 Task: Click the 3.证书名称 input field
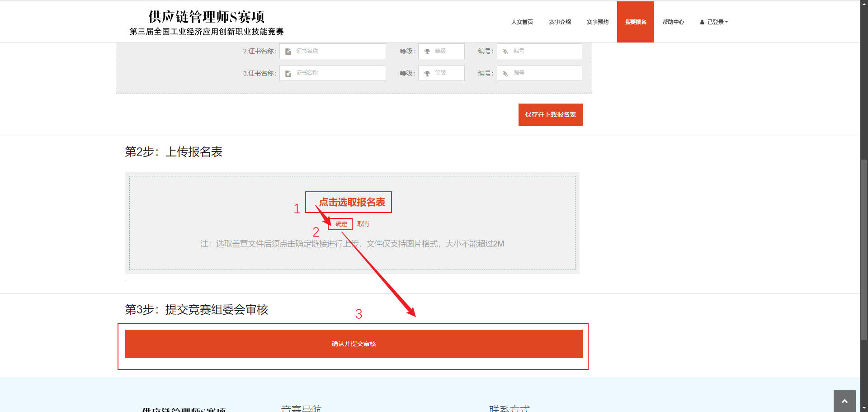tap(333, 73)
